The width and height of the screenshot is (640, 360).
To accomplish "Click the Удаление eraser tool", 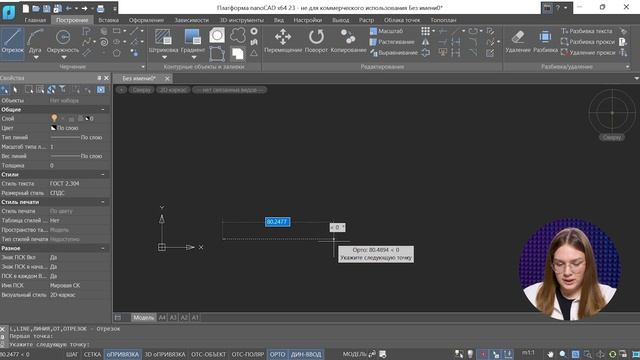I will (x=518, y=41).
